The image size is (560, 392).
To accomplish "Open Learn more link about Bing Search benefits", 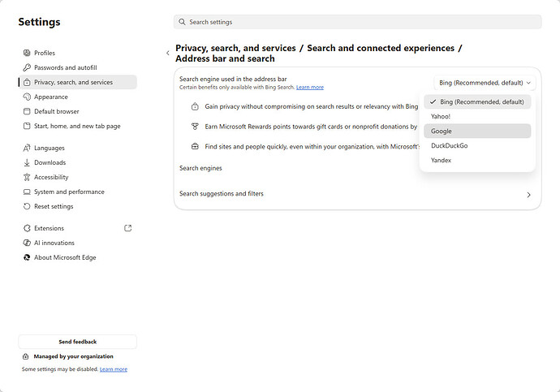I will pos(310,87).
